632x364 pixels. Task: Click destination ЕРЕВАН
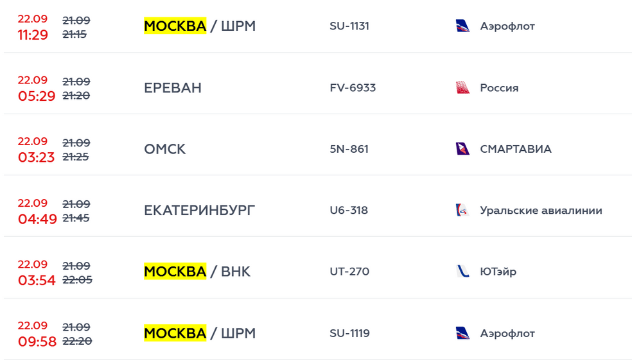pyautogui.click(x=173, y=88)
